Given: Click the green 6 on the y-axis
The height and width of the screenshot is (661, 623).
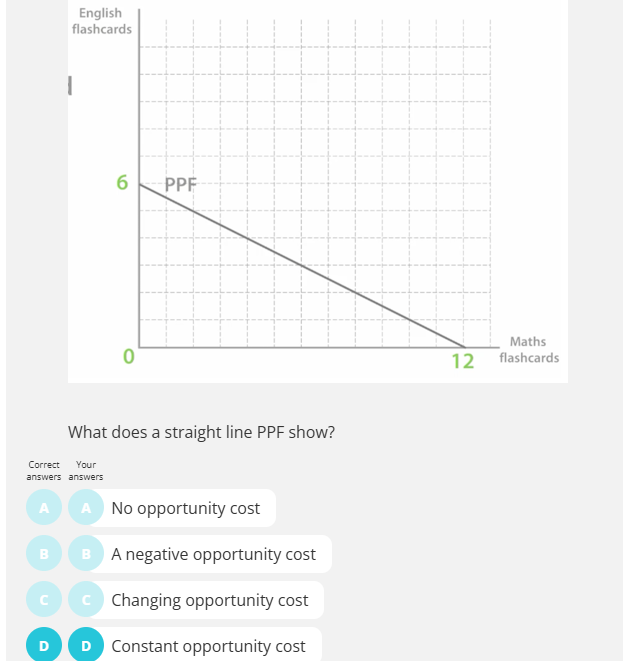Looking at the screenshot, I should [x=123, y=183].
